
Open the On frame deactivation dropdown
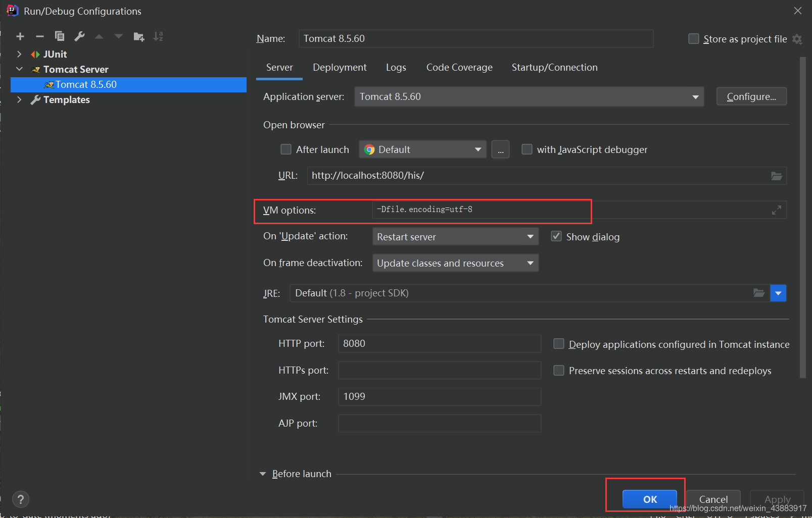pyautogui.click(x=455, y=263)
